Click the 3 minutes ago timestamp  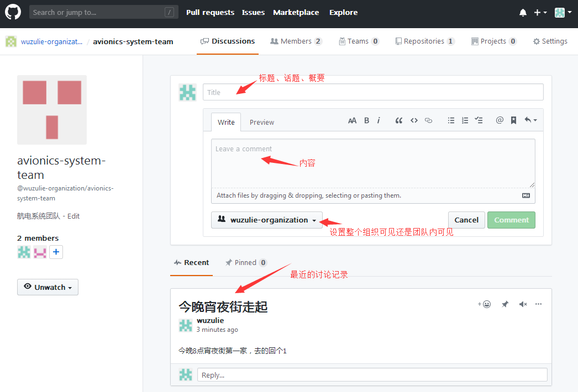[x=217, y=330]
